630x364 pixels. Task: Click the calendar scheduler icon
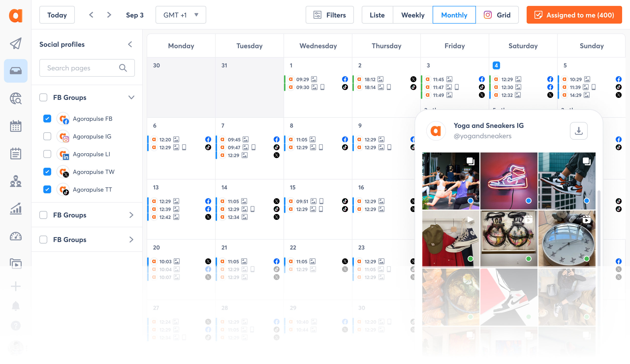(16, 126)
